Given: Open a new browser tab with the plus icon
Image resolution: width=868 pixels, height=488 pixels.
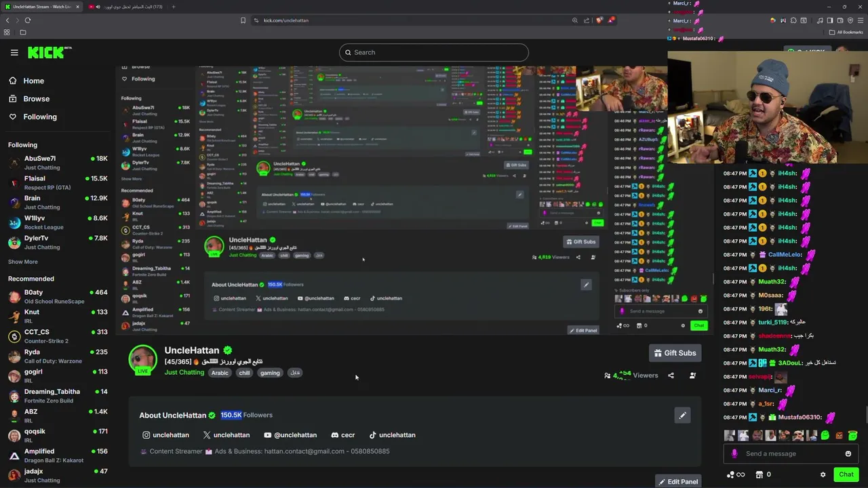Looking at the screenshot, I should [x=173, y=7].
